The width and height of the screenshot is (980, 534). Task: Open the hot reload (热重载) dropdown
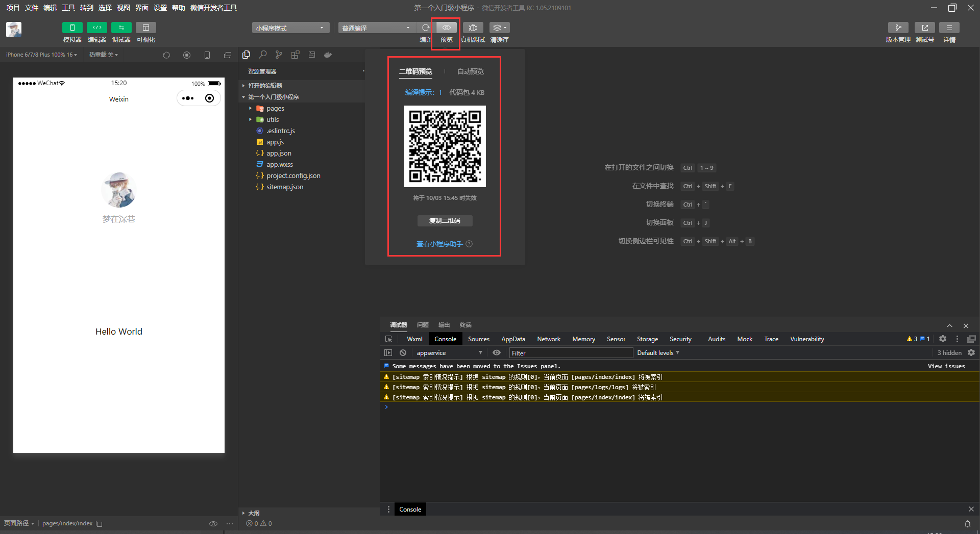104,55
